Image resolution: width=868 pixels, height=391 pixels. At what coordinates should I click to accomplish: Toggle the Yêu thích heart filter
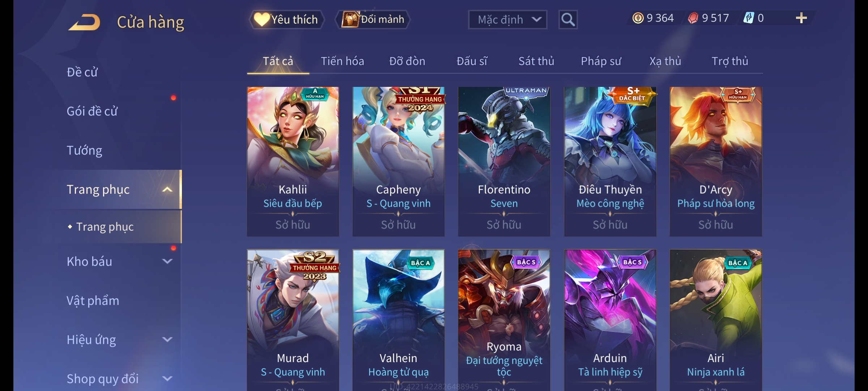coord(286,20)
